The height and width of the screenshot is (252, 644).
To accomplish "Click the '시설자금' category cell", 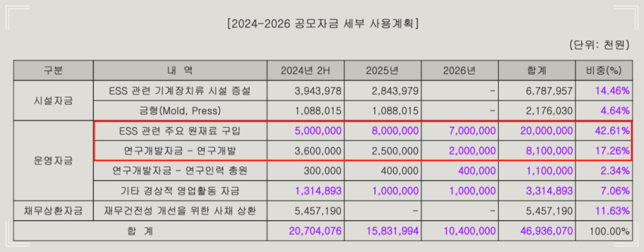I will point(53,101).
